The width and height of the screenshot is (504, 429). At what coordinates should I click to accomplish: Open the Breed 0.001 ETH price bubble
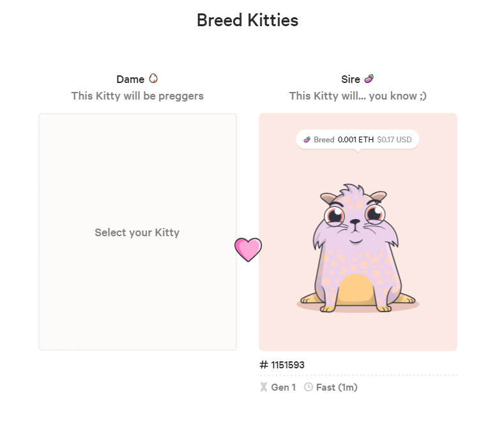click(x=358, y=139)
